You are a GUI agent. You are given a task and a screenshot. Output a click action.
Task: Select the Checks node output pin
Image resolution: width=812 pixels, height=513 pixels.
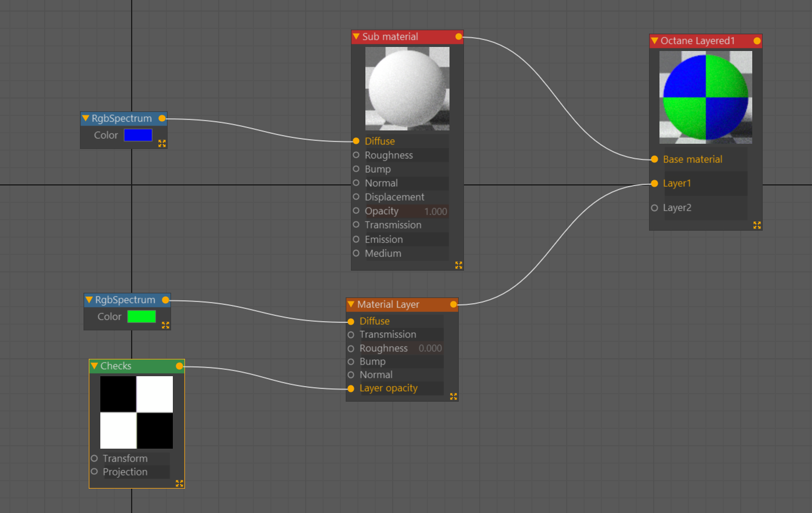pos(179,366)
